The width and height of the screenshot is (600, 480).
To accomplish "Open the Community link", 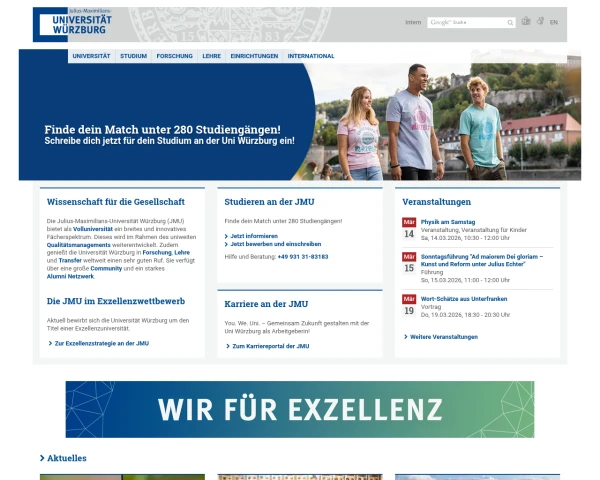I will coord(106,269).
